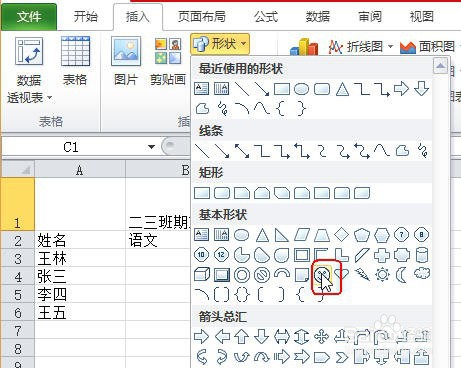Select the elbow double-arrow connector in 线条
Screen dimensions: 461x368
[302, 151]
